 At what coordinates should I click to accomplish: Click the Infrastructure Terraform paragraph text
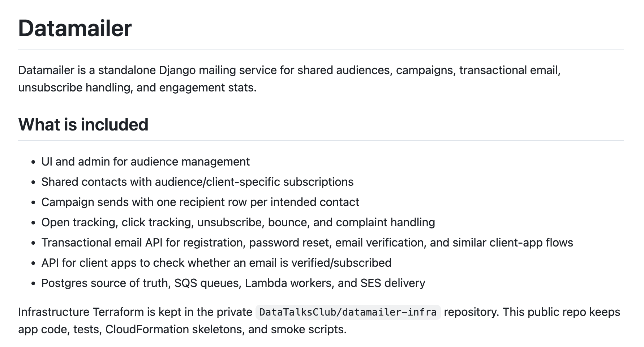[319, 321]
